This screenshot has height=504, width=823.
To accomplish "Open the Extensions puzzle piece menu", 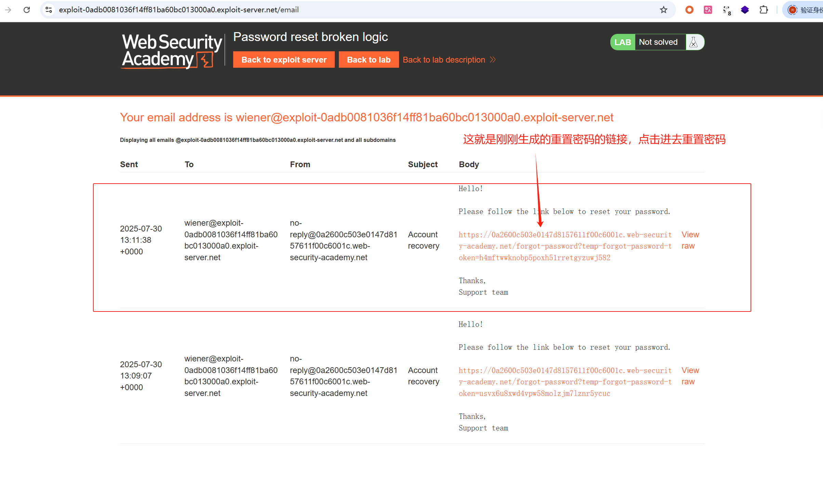I will point(764,10).
